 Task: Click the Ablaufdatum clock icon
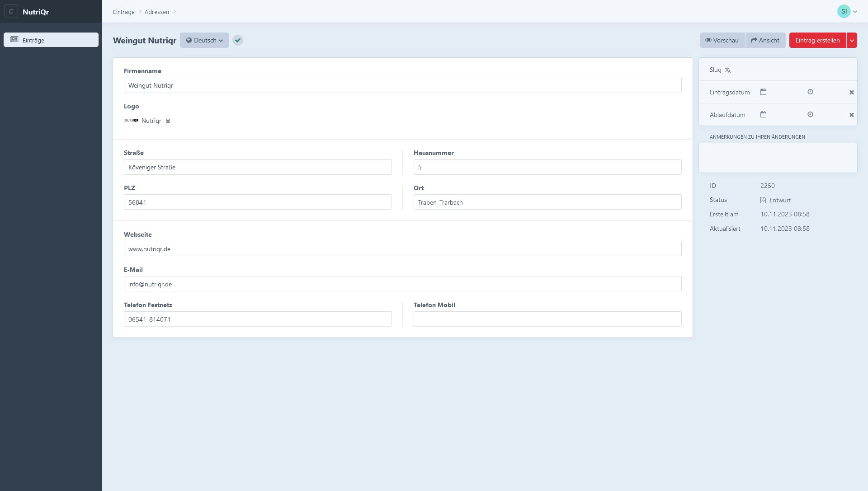(x=810, y=115)
